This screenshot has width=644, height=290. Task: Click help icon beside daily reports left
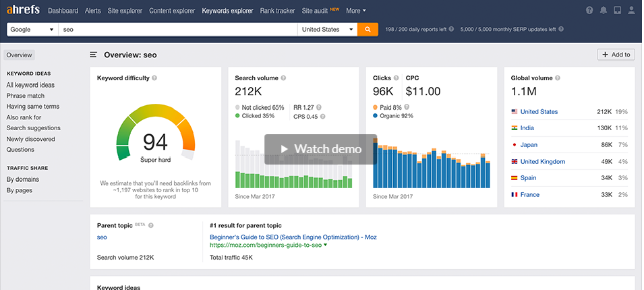451,29
